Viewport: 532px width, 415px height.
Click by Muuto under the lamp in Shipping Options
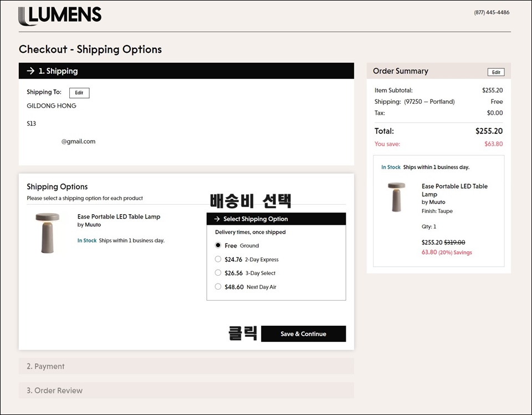(89, 225)
